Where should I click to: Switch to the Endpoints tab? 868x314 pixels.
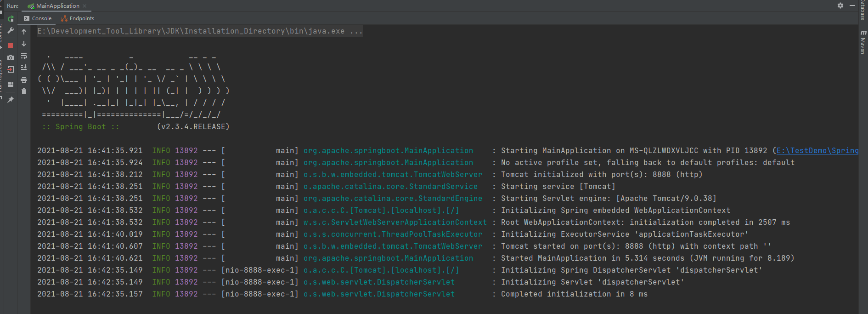[78, 18]
